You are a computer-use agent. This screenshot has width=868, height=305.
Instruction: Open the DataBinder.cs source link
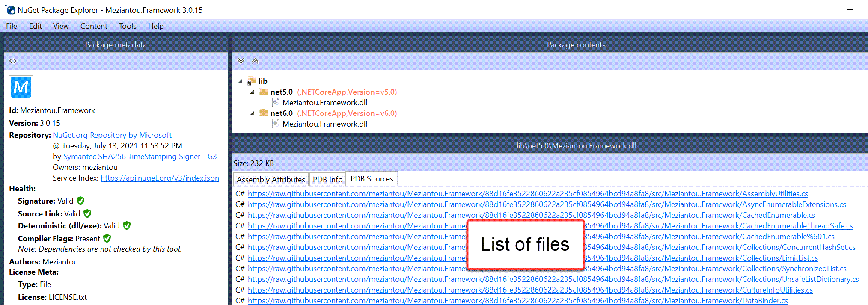(x=518, y=301)
